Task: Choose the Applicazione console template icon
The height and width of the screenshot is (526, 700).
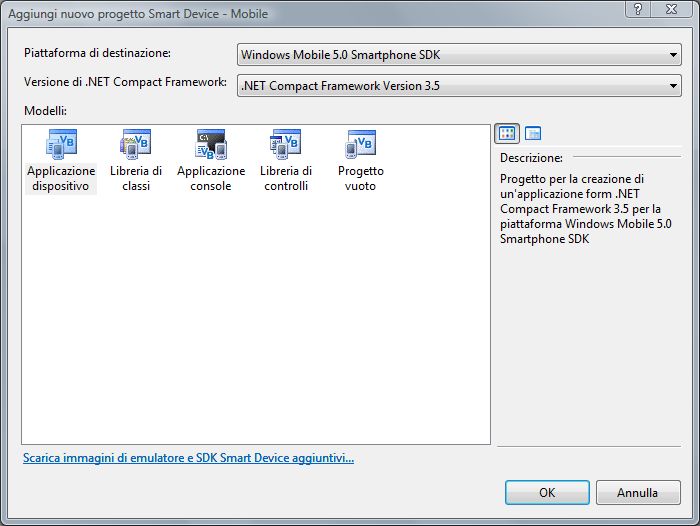Action: (x=211, y=144)
